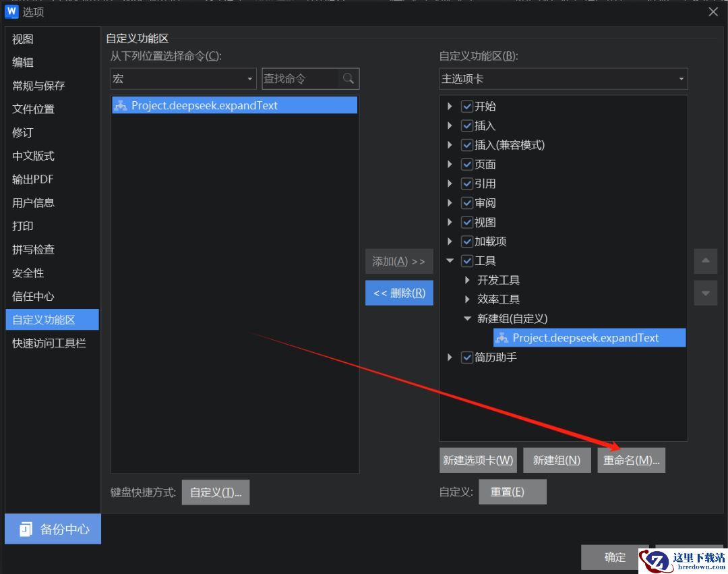Uncheck the 开始 tab checkbox
This screenshot has height=574, width=728.
point(467,107)
